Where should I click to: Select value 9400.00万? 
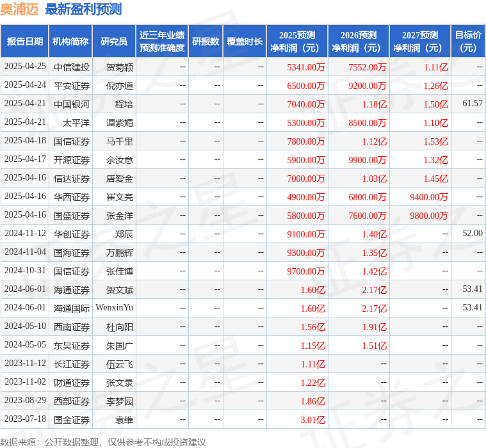(x=428, y=197)
